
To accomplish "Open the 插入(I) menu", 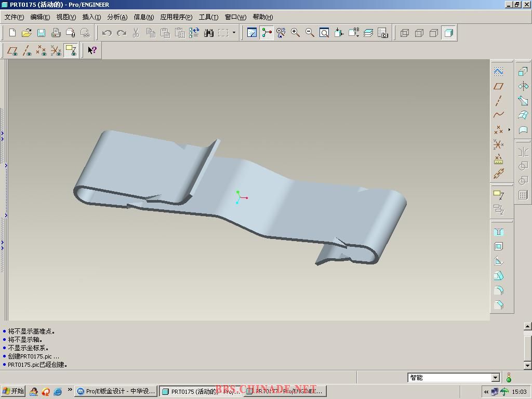I will pyautogui.click(x=91, y=17).
